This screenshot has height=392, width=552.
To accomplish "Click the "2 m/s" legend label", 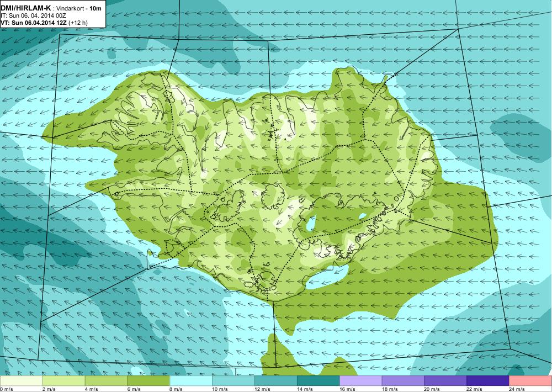I will pos(49,389).
